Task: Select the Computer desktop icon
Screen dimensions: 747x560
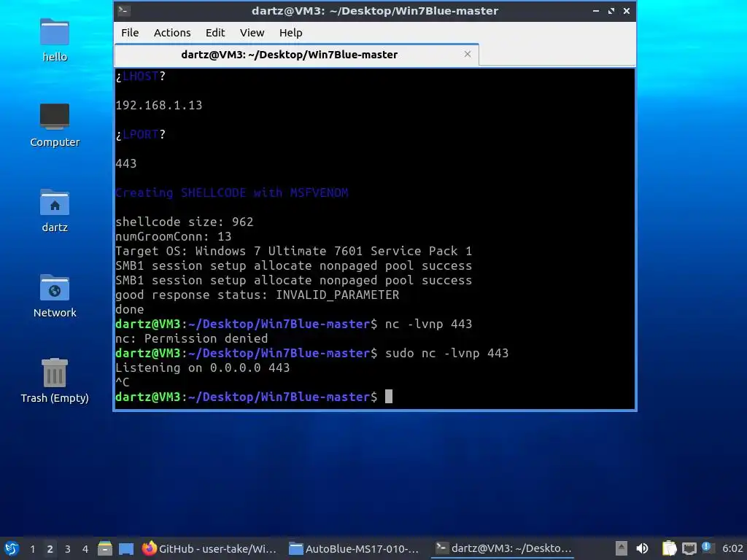Action: pos(55,125)
